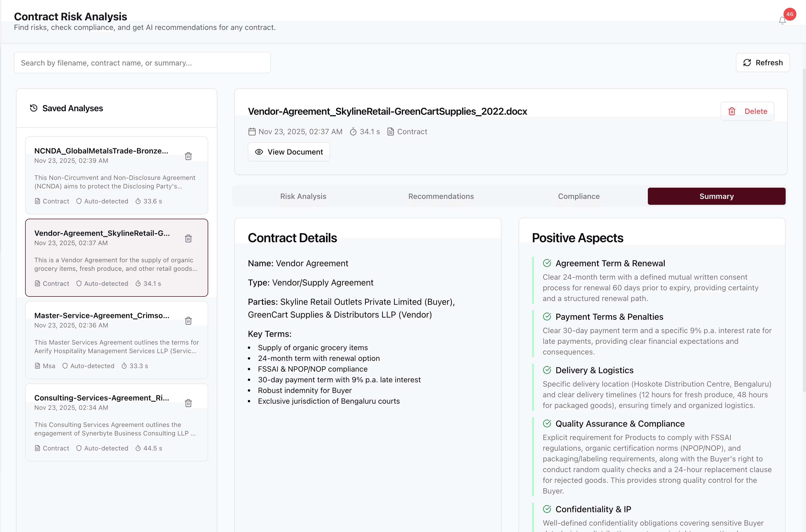The image size is (806, 532).
Task: Click check icon next to Delivery & Logistics
Action: (x=547, y=370)
